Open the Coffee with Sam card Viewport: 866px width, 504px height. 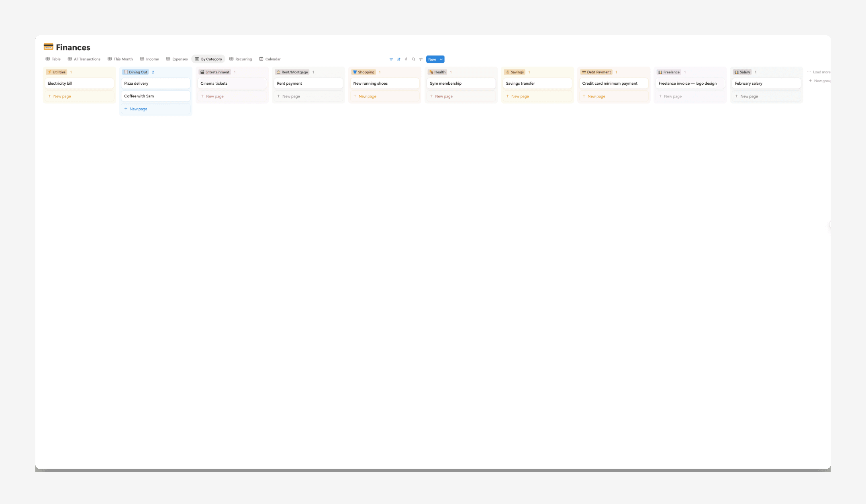click(x=155, y=96)
